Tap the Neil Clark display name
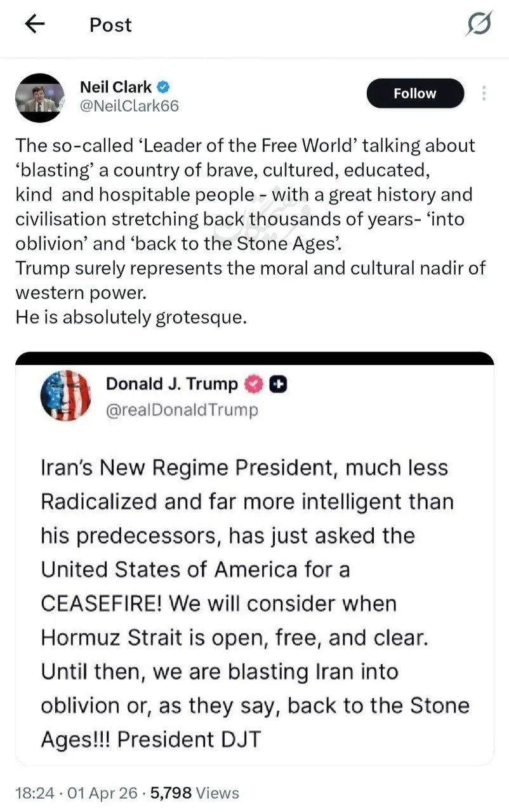This screenshot has width=509, height=812. (116, 87)
